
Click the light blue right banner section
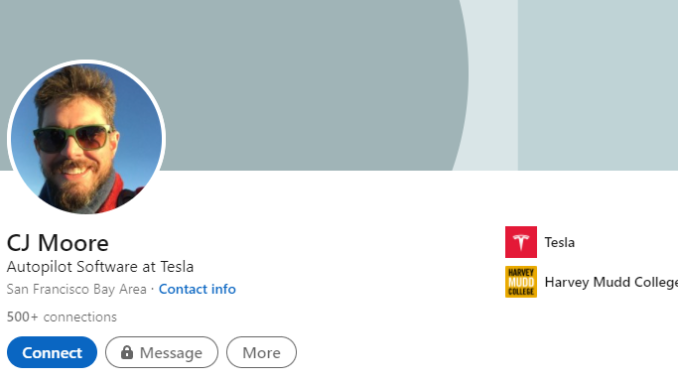pos(598,85)
